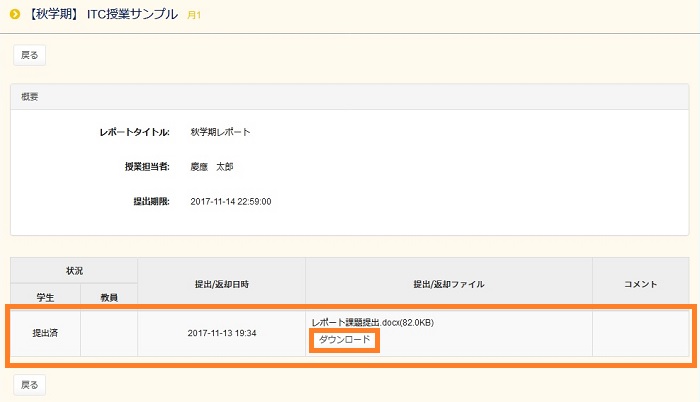This screenshot has width=700, height=402.
Task: Click the bottom 戻る button
Action: click(x=29, y=384)
